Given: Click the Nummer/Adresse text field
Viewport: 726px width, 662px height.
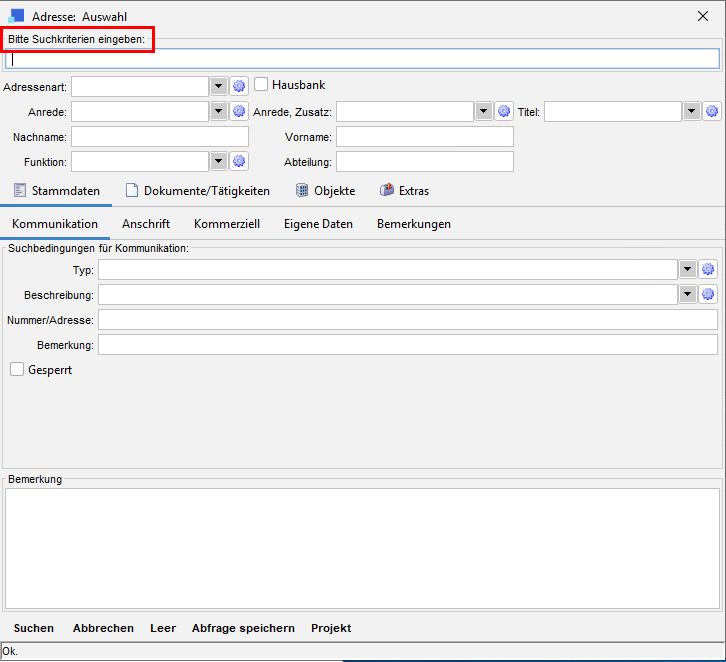Looking at the screenshot, I should click(x=407, y=319).
